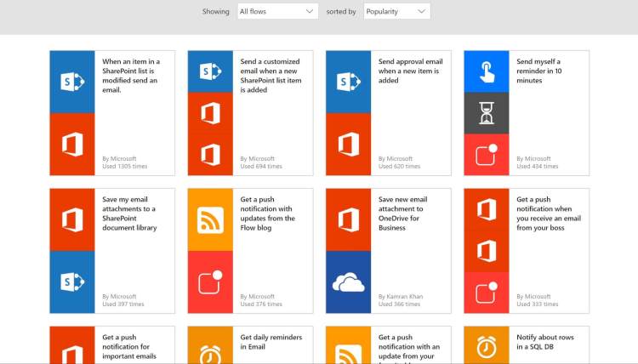
Task: Click notification icon on 'email from your boss' card
Action: (487, 293)
